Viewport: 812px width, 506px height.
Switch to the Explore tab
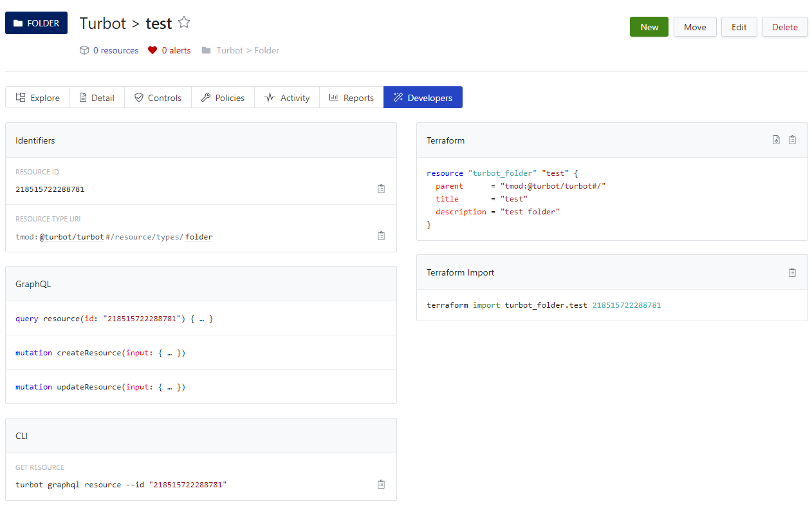(x=37, y=98)
